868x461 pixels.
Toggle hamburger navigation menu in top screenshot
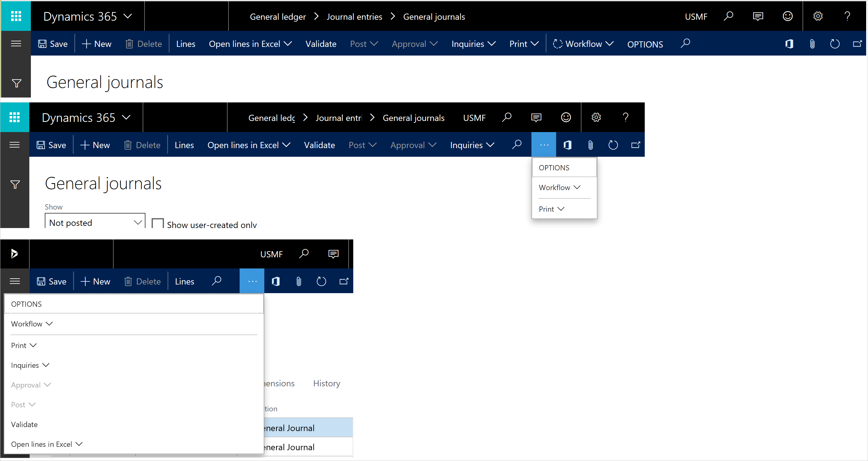coord(16,44)
